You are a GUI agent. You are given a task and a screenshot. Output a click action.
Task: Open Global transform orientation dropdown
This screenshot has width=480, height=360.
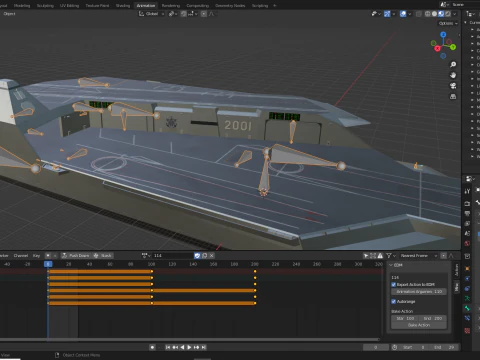152,14
